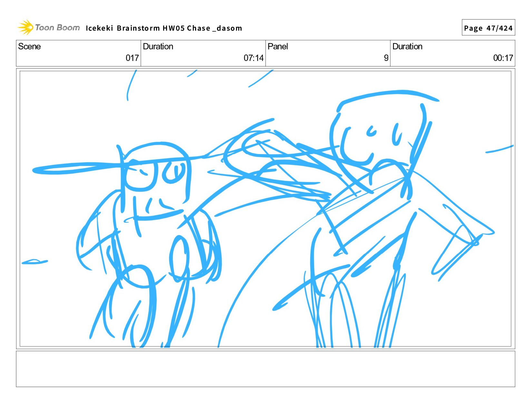The width and height of the screenshot is (532, 411).
Task: Click the storyboard sketch panel
Action: [x=265, y=209]
